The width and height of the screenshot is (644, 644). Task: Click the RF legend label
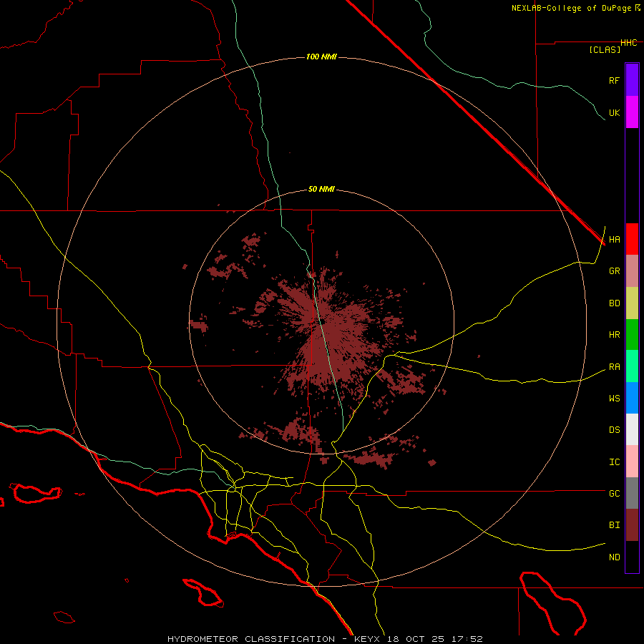click(x=614, y=80)
